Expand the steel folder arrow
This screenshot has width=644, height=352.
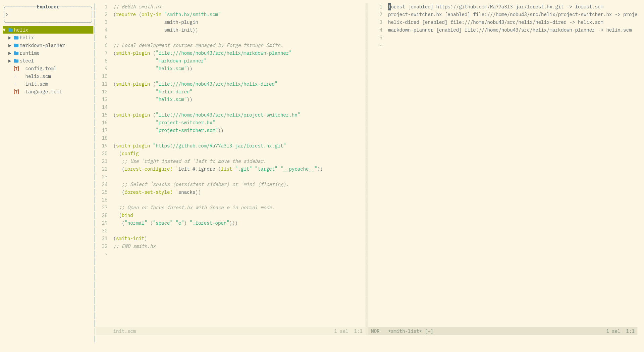10,61
